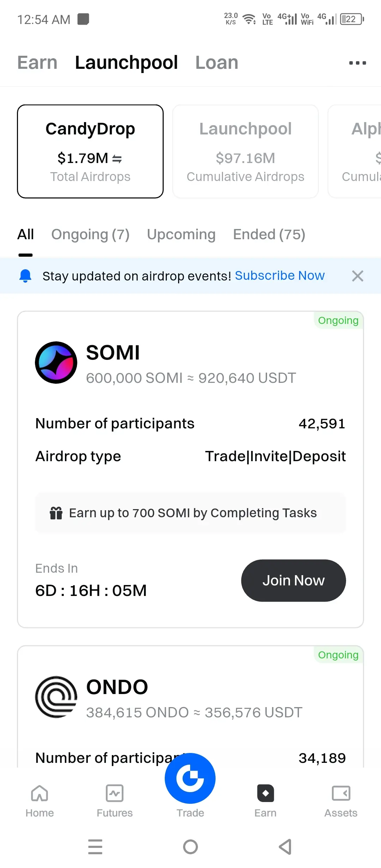
Task: Open the Earn up to 700 SOMI tasks banner
Action: tap(190, 513)
